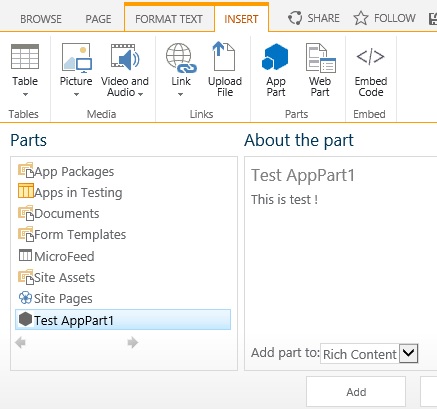The image size is (437, 409).
Task: Switch to the FORMAT TEXT tab
Action: tap(169, 19)
